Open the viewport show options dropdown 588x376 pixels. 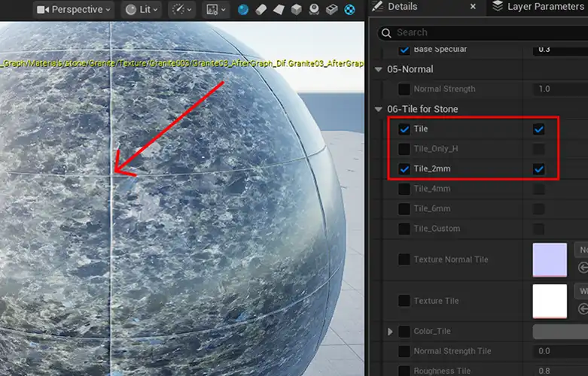(x=215, y=9)
